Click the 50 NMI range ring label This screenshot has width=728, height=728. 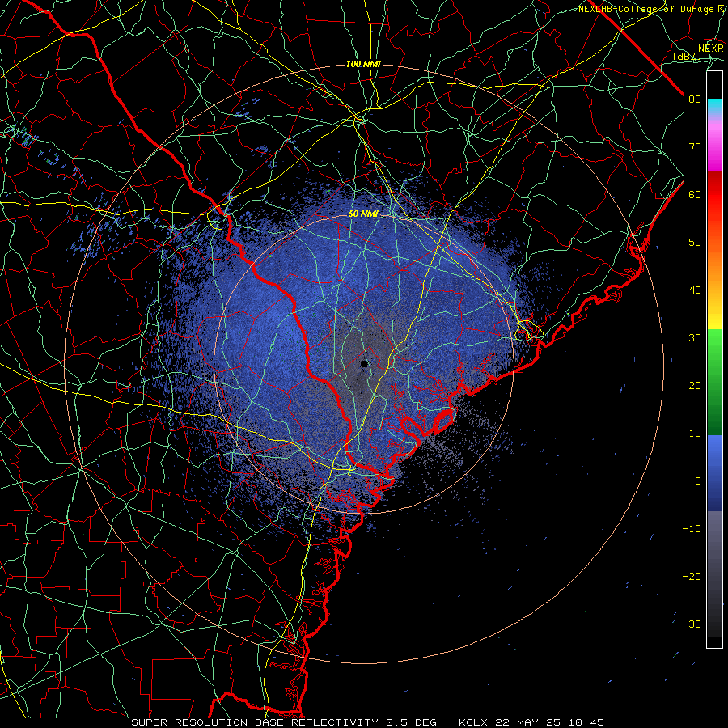[x=363, y=214]
